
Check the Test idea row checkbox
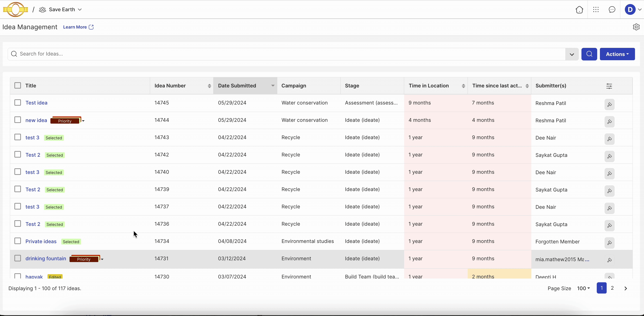18,102
